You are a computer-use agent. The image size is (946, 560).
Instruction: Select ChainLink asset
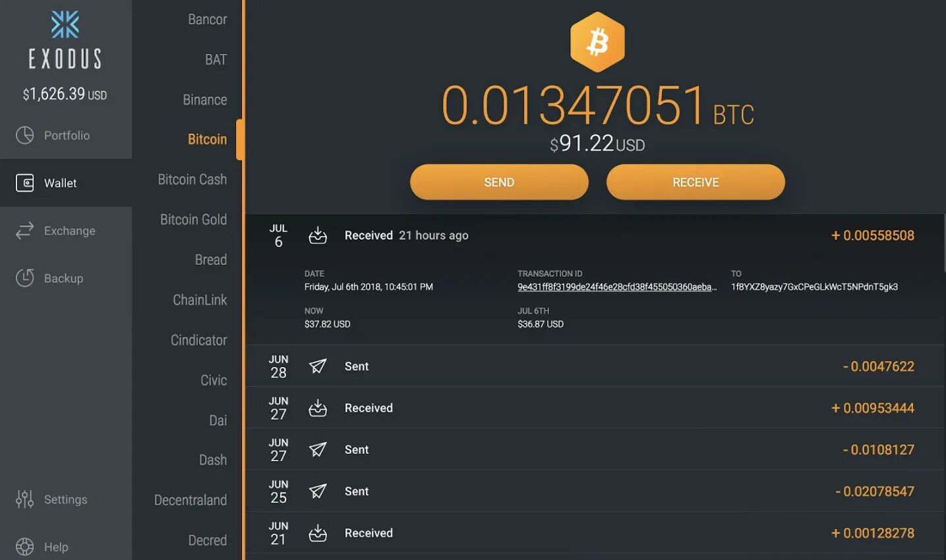(x=200, y=300)
